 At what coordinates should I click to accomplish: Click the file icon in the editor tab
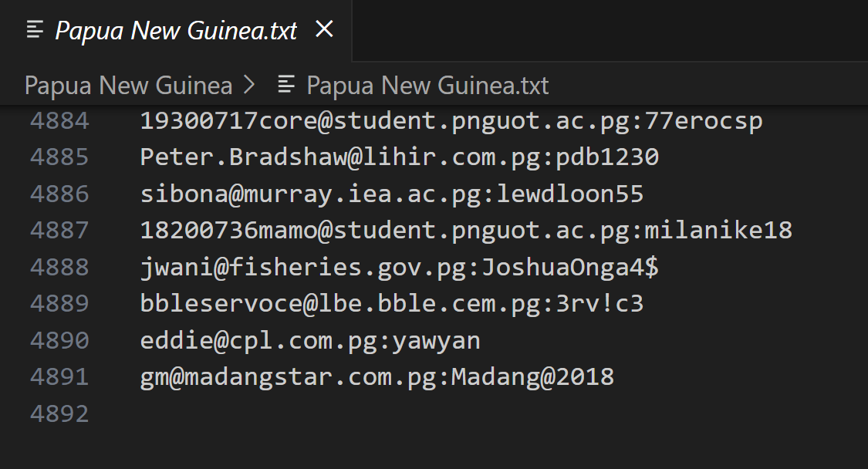pyautogui.click(x=35, y=30)
